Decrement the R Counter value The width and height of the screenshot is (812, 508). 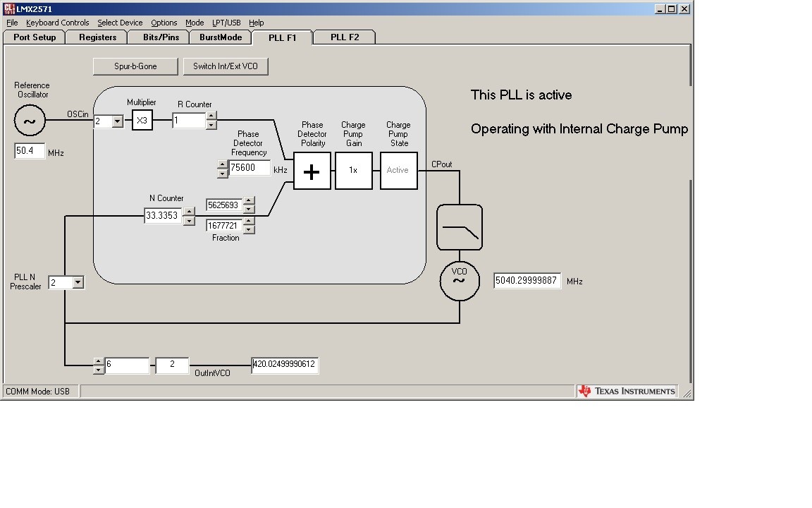point(211,125)
